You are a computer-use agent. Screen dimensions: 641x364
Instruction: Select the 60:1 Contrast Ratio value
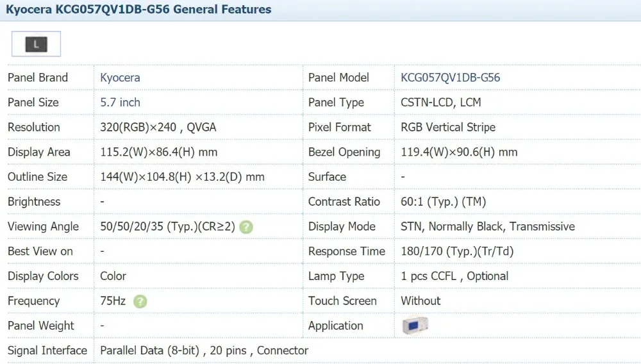point(443,202)
